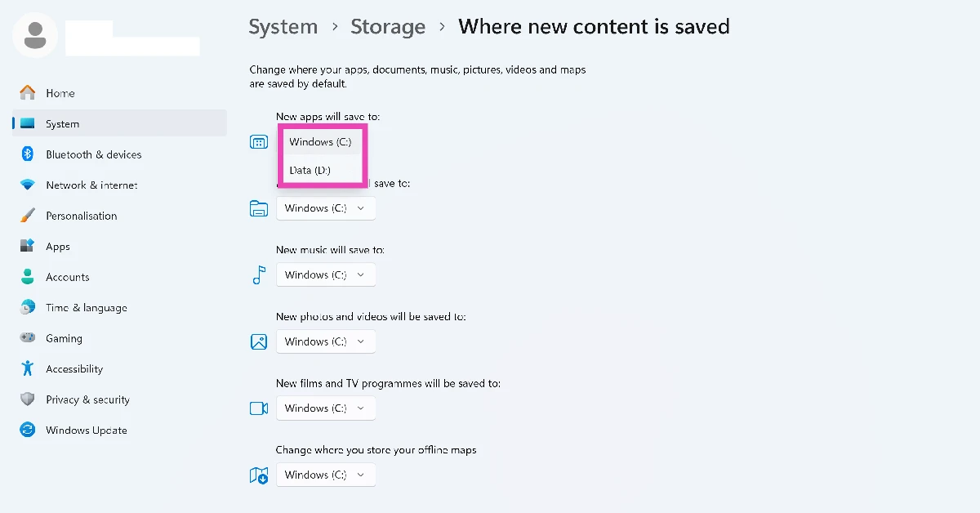Image resolution: width=980 pixels, height=513 pixels.
Task: Click the films and TV camera icon
Action: coord(258,408)
